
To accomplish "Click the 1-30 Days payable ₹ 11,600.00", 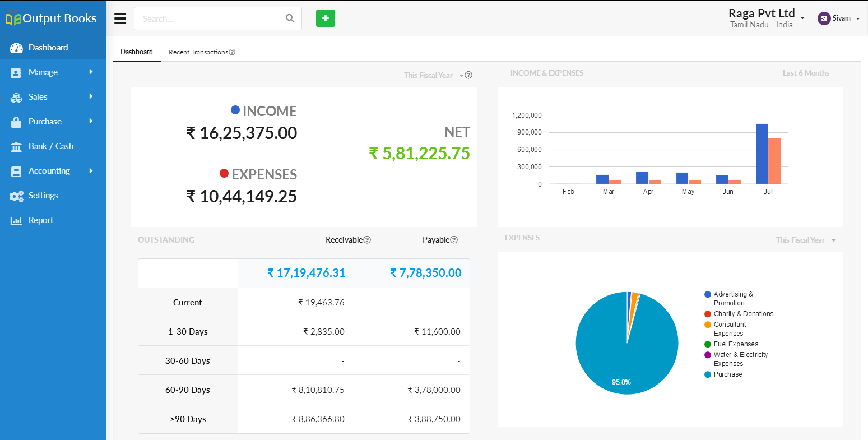I will 438,332.
